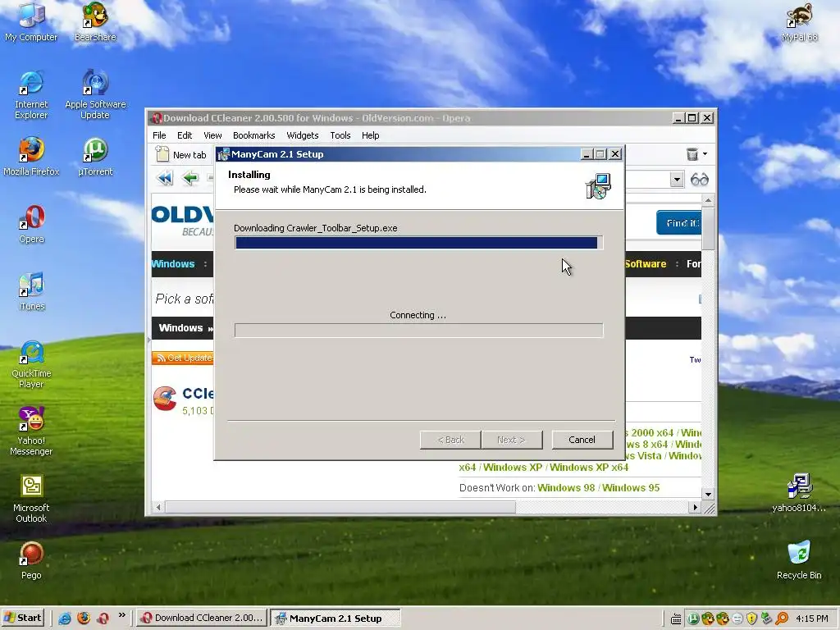Click Firefox quick launch icon
Image resolution: width=840 pixels, height=630 pixels.
(84, 619)
